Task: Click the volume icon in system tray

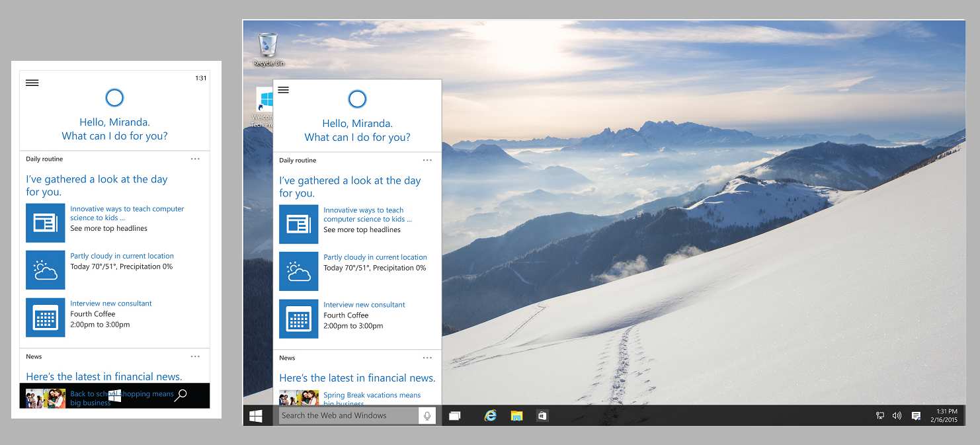Action: pyautogui.click(x=897, y=416)
